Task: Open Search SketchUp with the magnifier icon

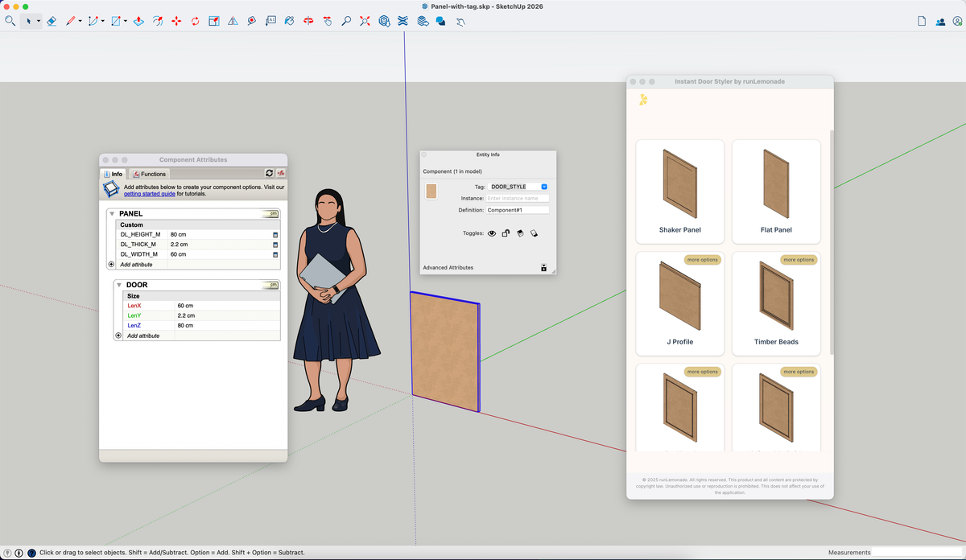Action: click(x=10, y=21)
